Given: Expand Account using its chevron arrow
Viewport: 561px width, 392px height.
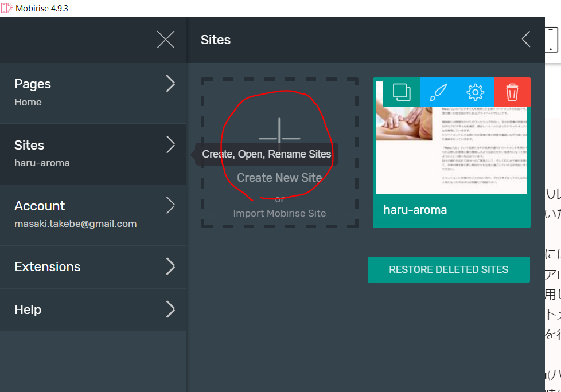Looking at the screenshot, I should coord(171,206).
